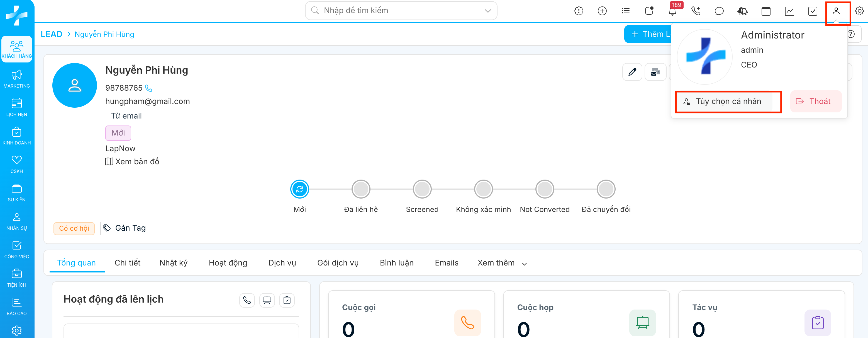Viewport: 868px width, 338px height.
Task: Open the calendar icon in top toolbar
Action: [x=765, y=11]
